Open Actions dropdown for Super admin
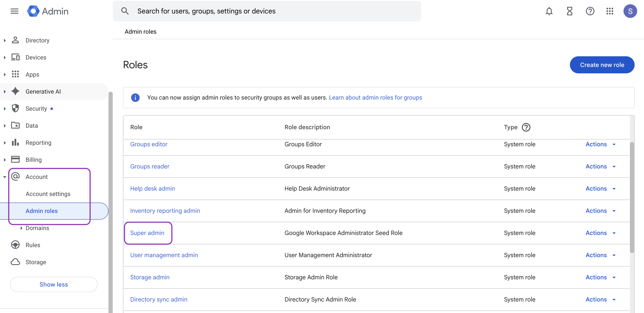 point(600,233)
